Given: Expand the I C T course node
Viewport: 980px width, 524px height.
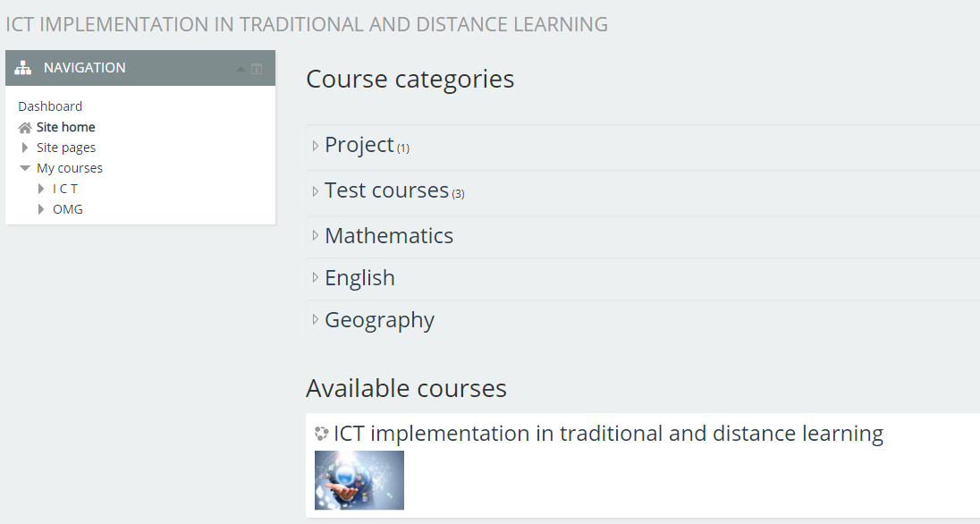Looking at the screenshot, I should [41, 189].
